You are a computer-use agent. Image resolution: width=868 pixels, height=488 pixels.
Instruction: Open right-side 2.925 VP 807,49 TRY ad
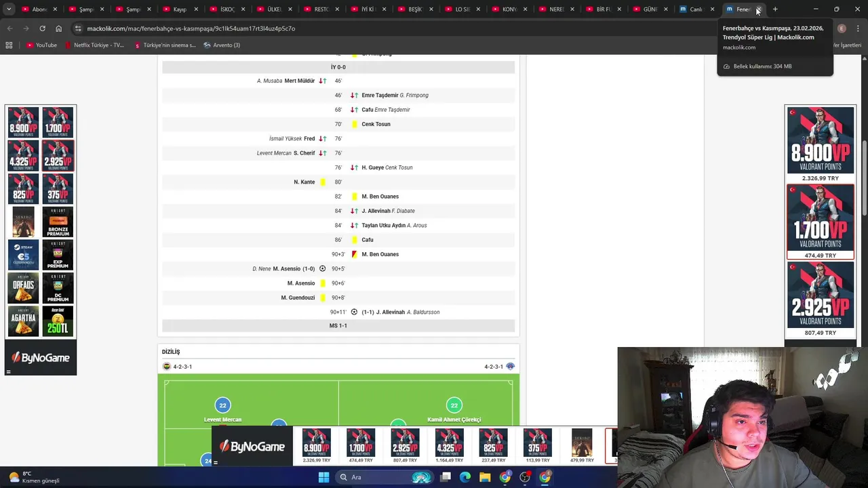coord(820,299)
